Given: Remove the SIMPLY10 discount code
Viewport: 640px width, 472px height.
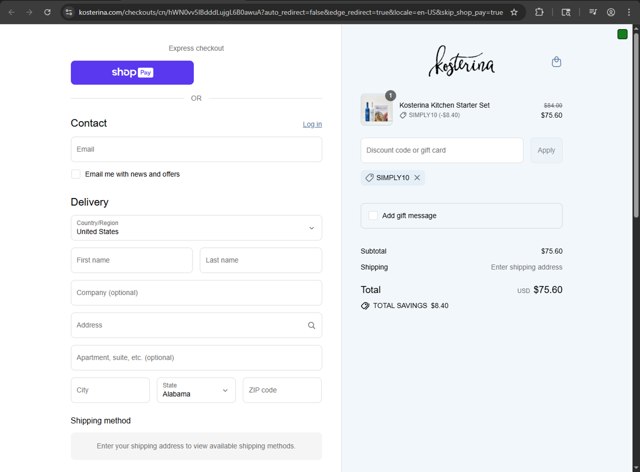Looking at the screenshot, I should pyautogui.click(x=417, y=178).
